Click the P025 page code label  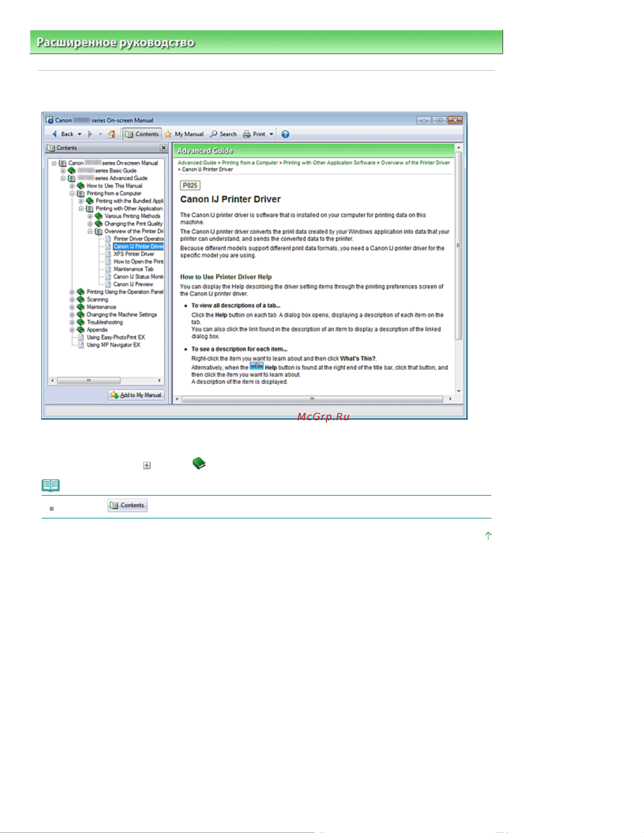(x=190, y=186)
